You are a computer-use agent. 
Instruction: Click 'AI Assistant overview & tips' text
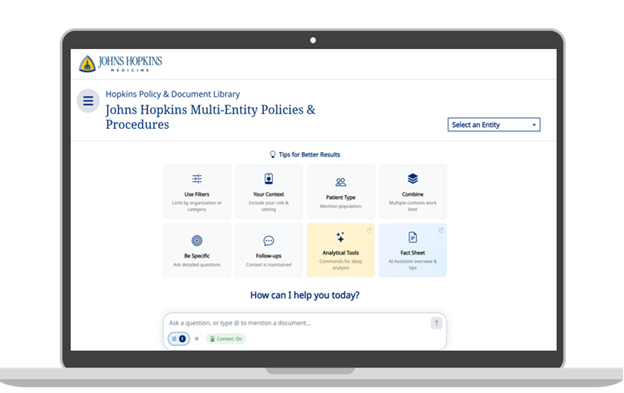[413, 265]
